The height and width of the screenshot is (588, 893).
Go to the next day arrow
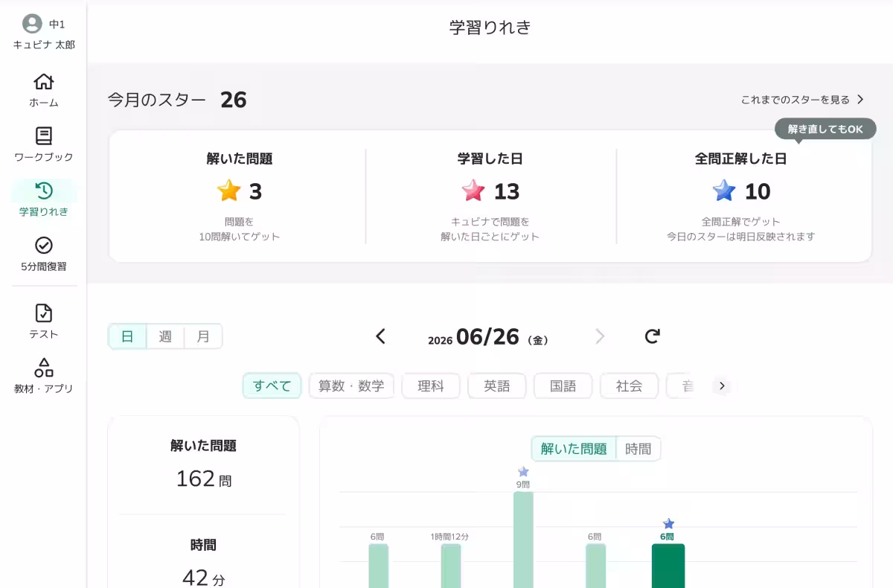click(x=600, y=336)
